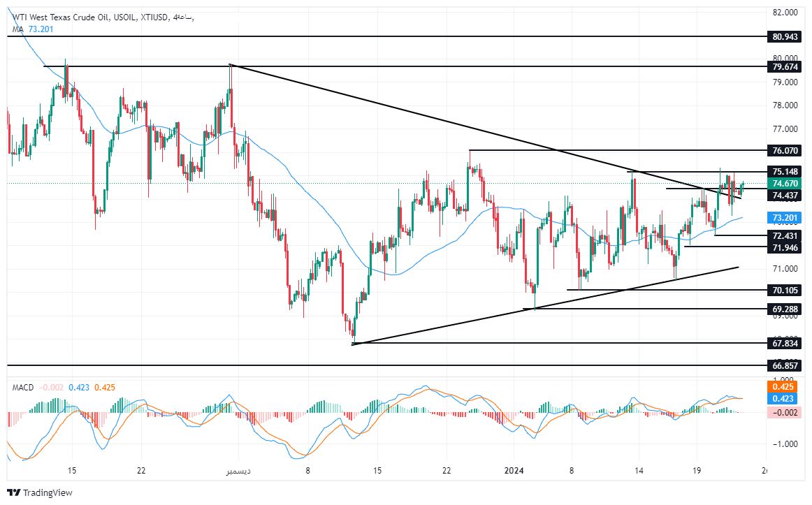Click the 82.000 price axis tick
Viewport: 812px width, 505px height.
click(785, 12)
